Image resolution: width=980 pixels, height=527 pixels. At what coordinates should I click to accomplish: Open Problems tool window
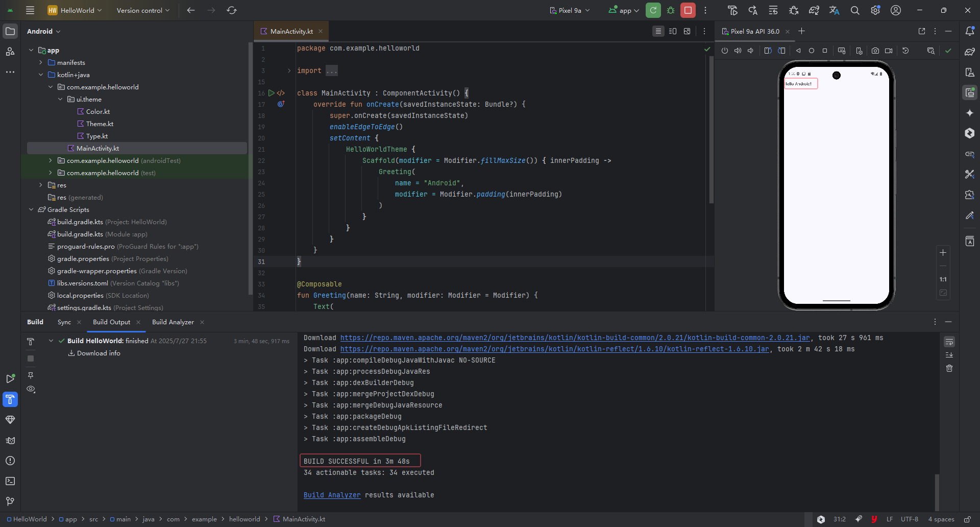click(10, 461)
